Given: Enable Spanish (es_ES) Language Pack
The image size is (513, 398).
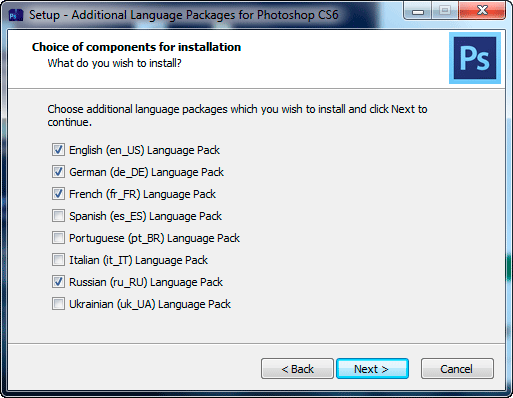Looking at the screenshot, I should [58, 216].
